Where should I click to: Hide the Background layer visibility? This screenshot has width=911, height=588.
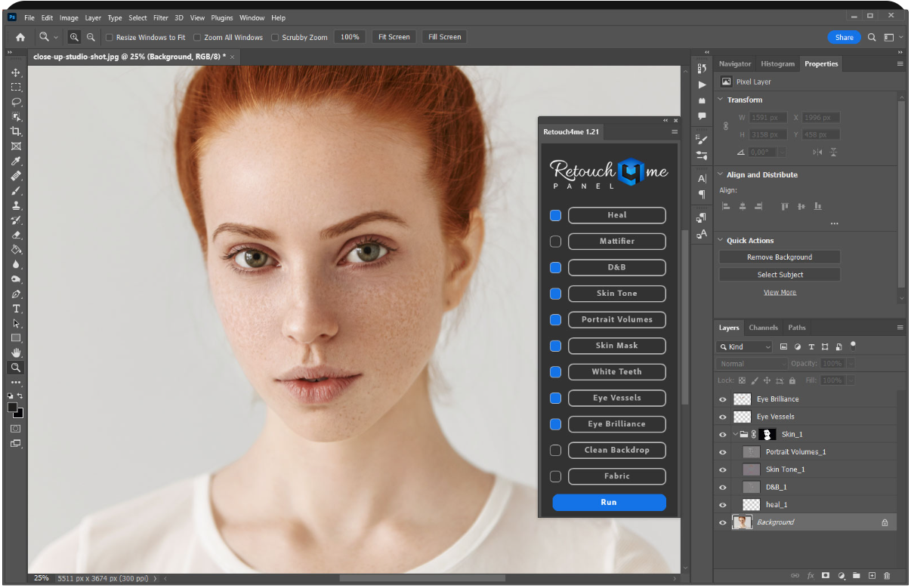[x=722, y=522]
